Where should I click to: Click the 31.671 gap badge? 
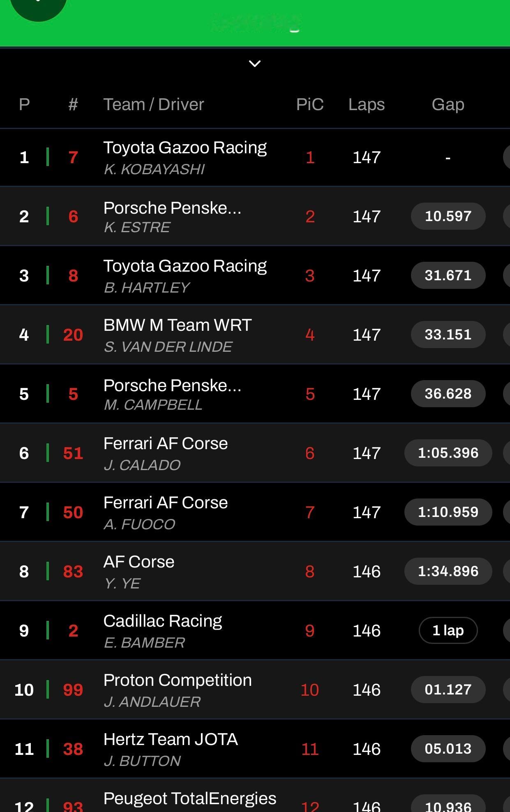[x=448, y=275]
